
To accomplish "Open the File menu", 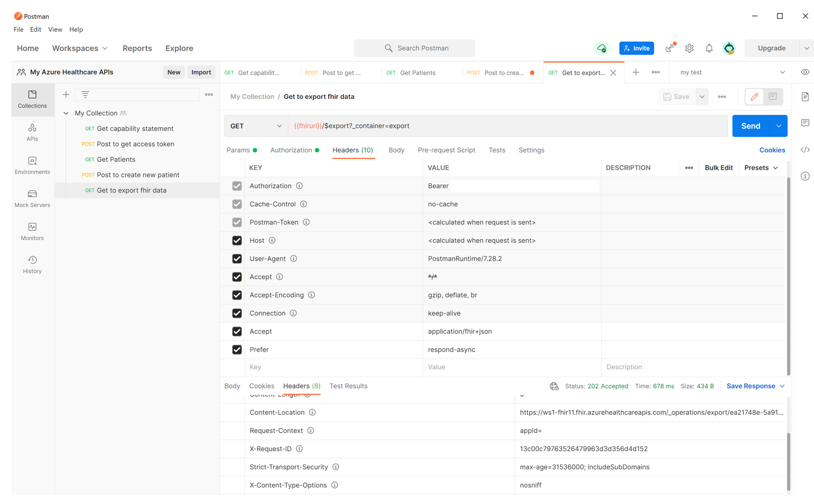I will click(x=19, y=30).
